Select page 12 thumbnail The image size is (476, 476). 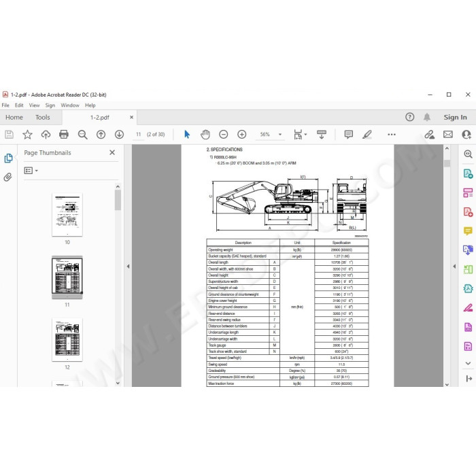(67, 340)
